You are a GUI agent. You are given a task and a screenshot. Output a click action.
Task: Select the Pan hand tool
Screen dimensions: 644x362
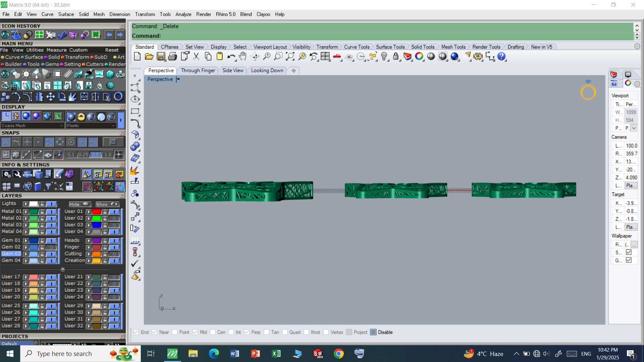coord(243,57)
